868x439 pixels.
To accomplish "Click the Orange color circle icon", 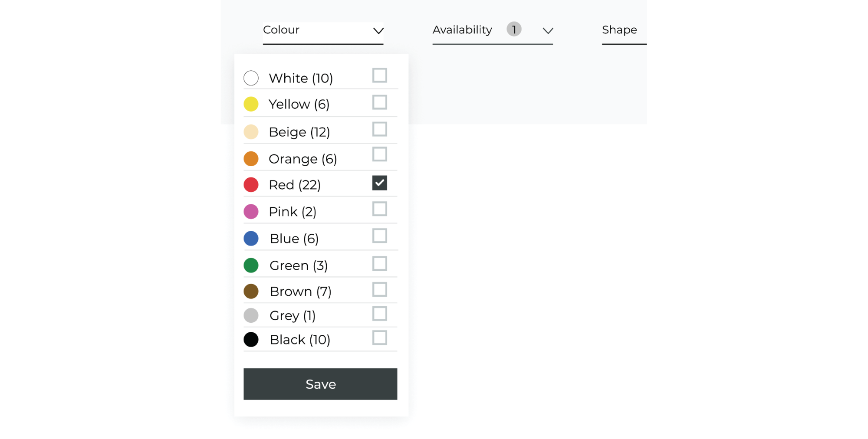I will [251, 158].
